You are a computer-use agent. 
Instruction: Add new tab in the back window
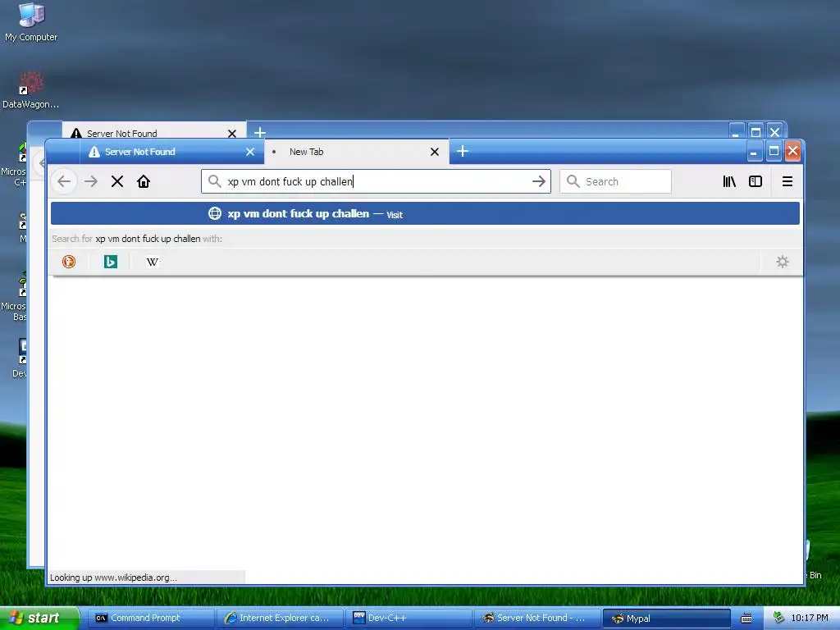tap(260, 132)
